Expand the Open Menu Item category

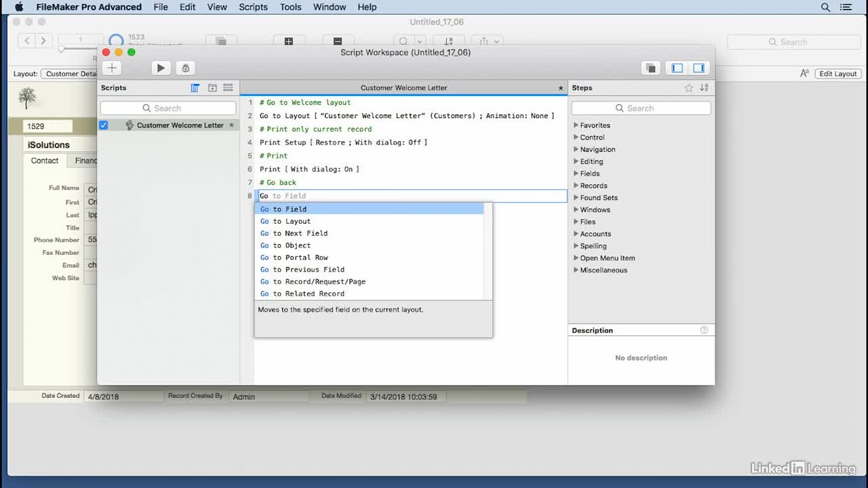pos(576,258)
